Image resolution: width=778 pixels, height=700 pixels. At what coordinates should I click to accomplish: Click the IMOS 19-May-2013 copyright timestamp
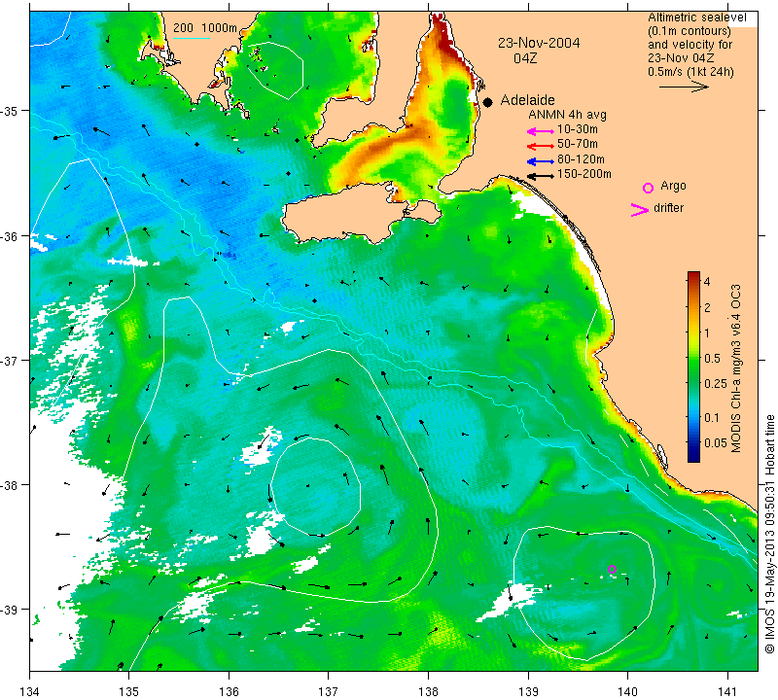coord(769,534)
